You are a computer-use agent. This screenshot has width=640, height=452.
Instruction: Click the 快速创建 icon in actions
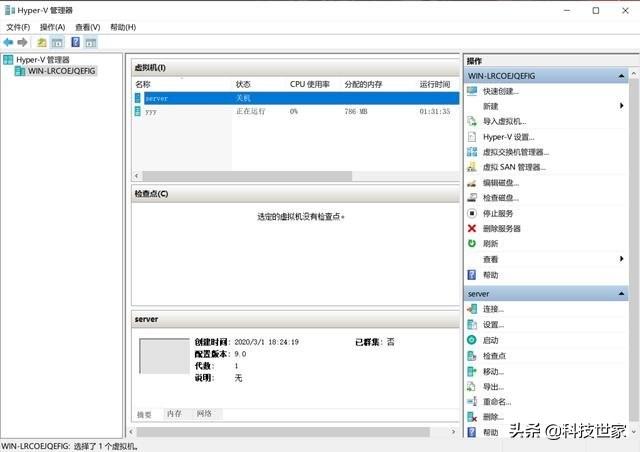[472, 91]
